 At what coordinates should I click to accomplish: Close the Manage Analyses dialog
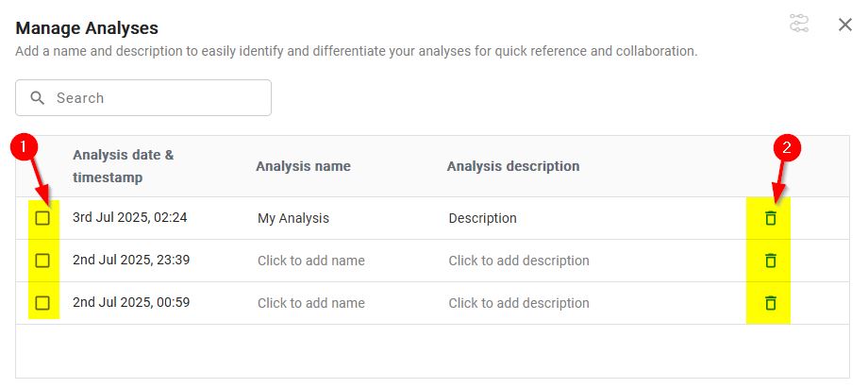[x=844, y=25]
